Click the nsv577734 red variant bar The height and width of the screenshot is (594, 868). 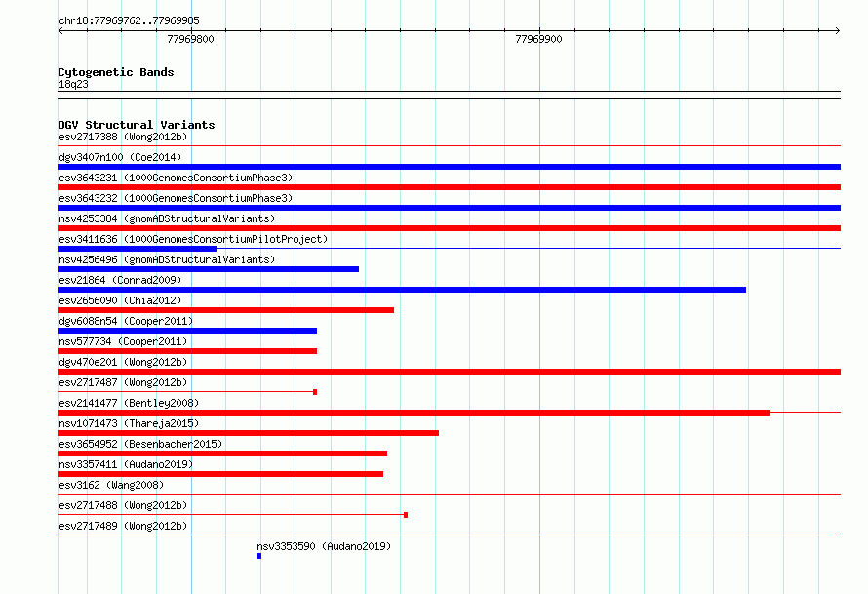187,351
